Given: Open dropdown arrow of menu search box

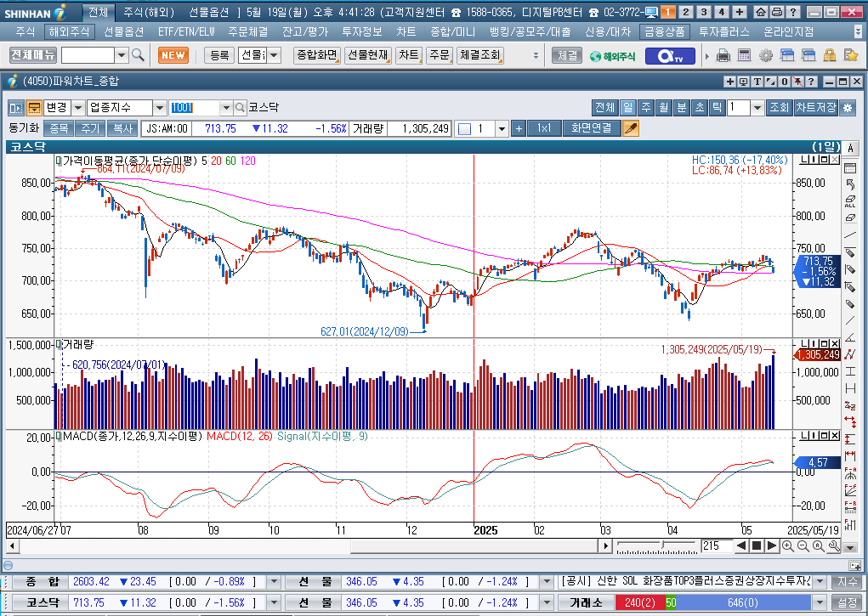Looking at the screenshot, I should pos(122,55).
